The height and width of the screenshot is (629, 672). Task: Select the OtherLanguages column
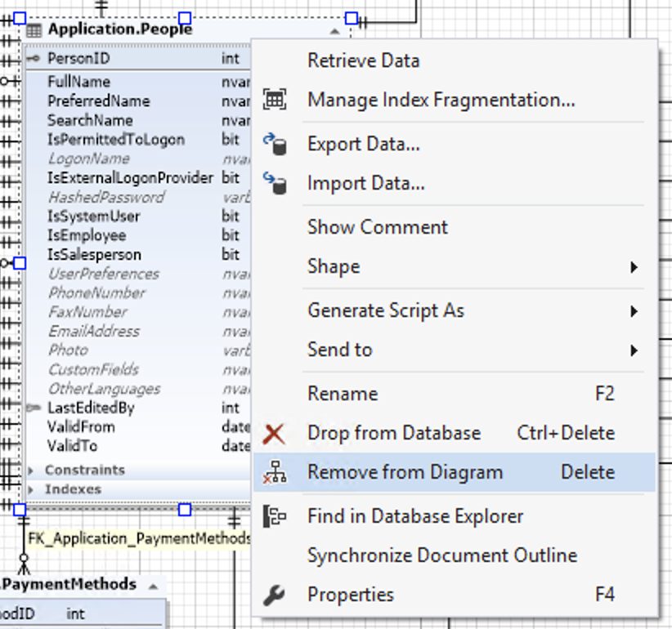point(138,389)
